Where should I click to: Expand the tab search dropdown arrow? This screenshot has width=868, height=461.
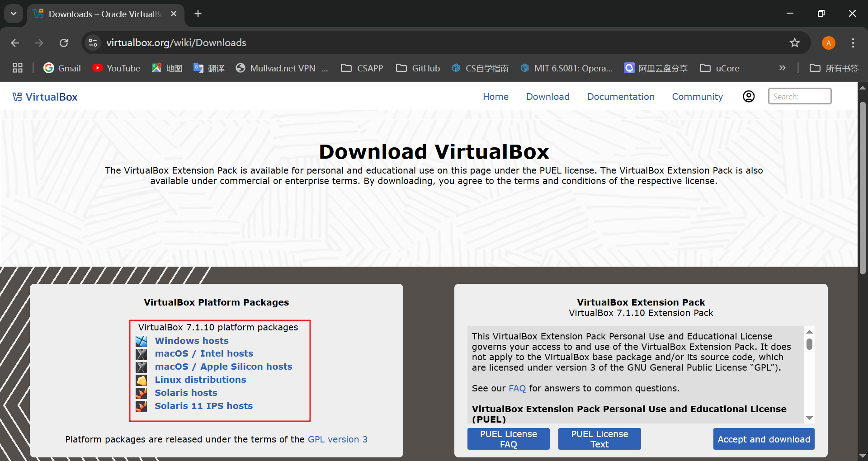point(14,14)
